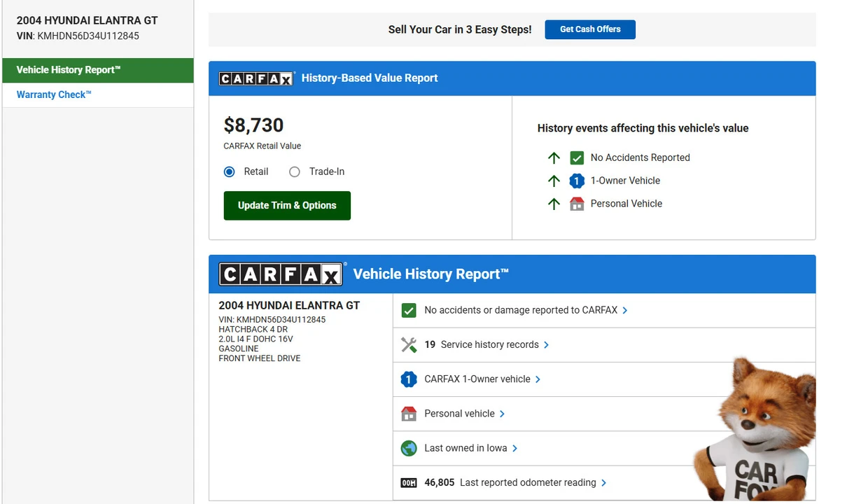Click the CARFAX Retail Value label
Viewport: 868px width, 504px height.
tap(262, 146)
